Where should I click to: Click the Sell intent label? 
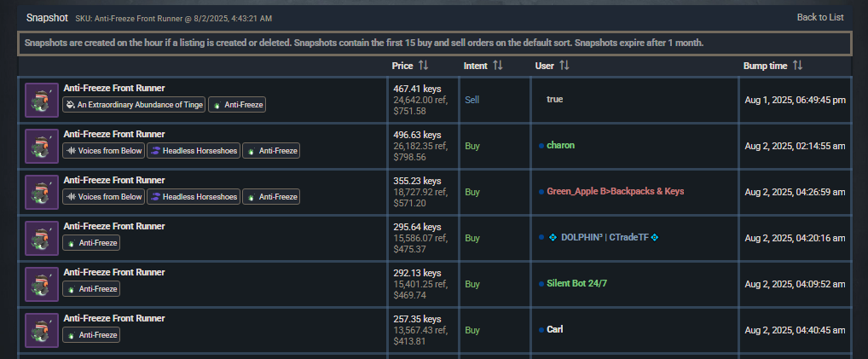(472, 100)
